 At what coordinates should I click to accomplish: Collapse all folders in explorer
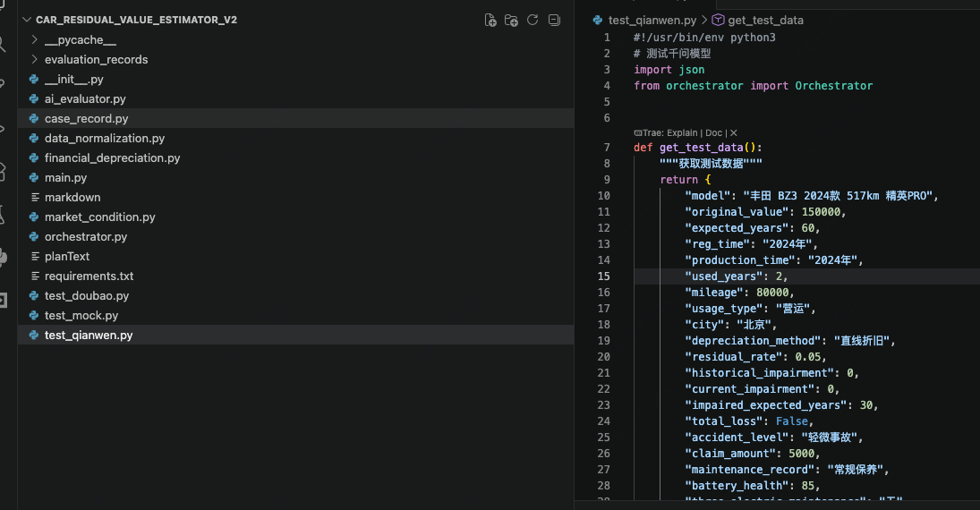554,20
